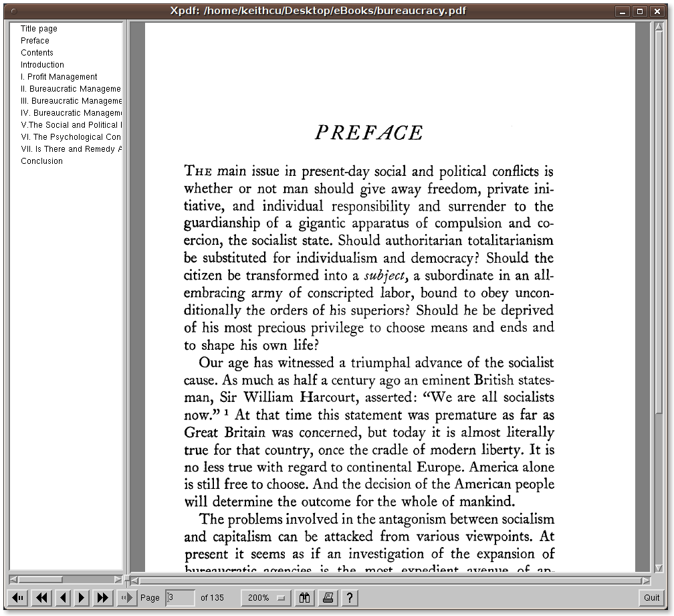This screenshot has height=616, width=674.
Task: Skip forward several pages with double-right arrow
Action: (103, 597)
